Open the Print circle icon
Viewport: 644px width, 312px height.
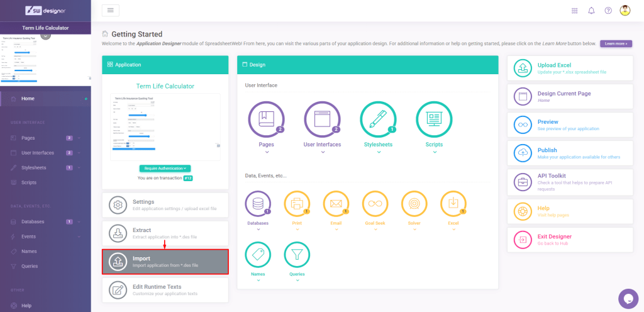click(x=297, y=204)
